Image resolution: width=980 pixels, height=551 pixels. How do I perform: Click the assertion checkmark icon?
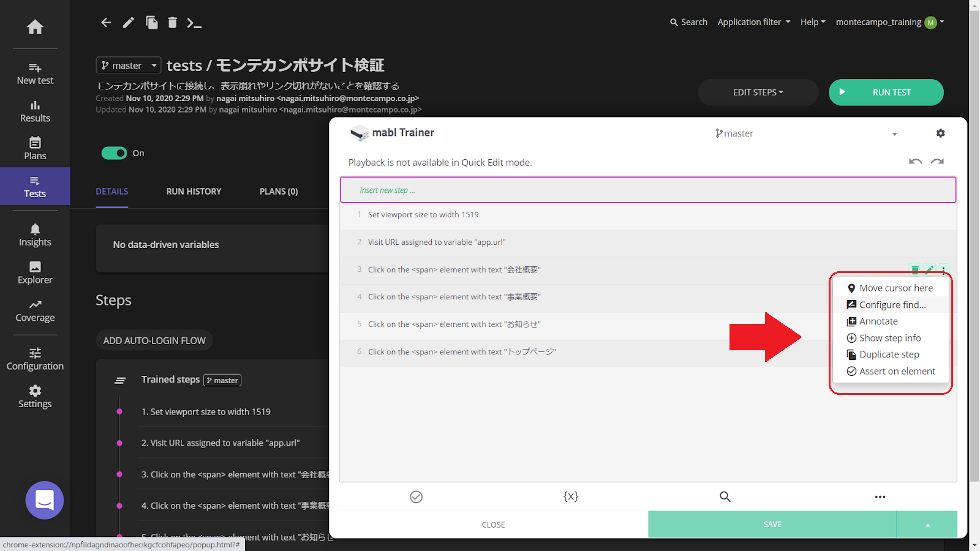tap(416, 497)
